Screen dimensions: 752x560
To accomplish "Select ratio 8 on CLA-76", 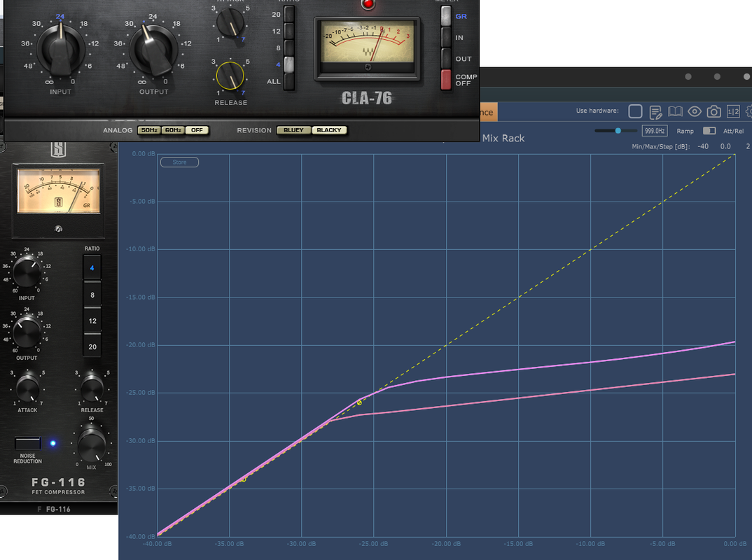I will pos(289,48).
